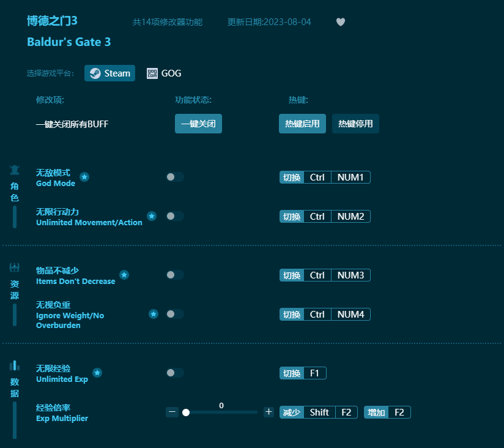Click the 热键启用 enable hotkeys button
The image size is (504, 448).
302,124
